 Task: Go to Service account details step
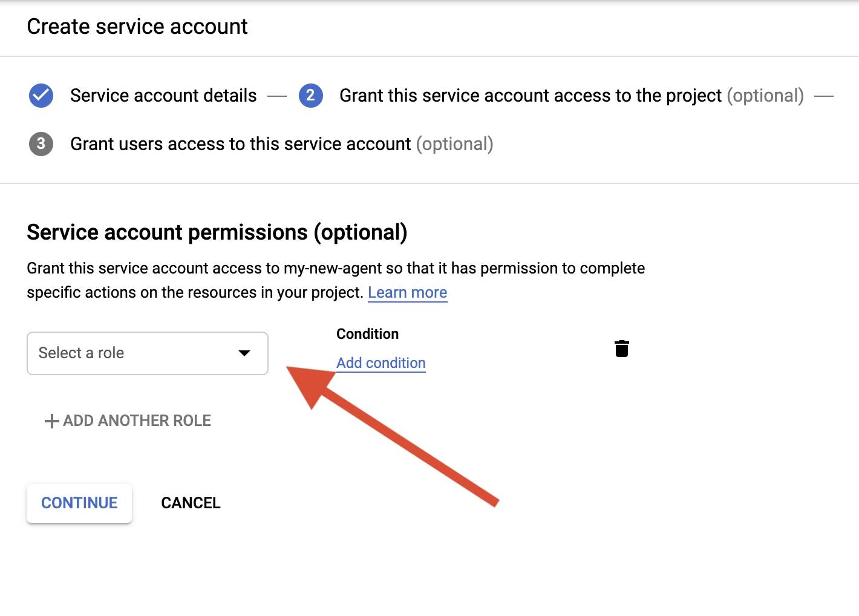click(x=163, y=96)
